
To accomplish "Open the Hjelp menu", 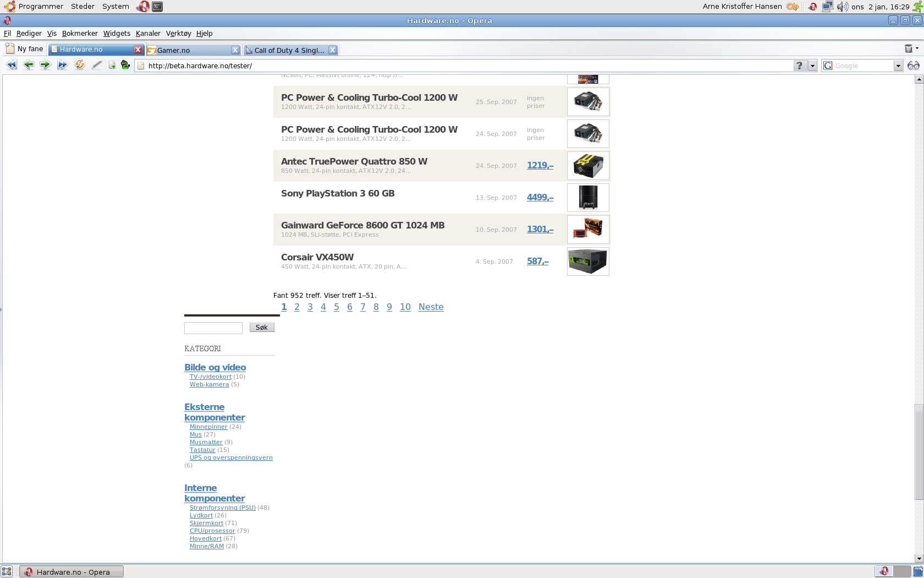I will click(204, 33).
